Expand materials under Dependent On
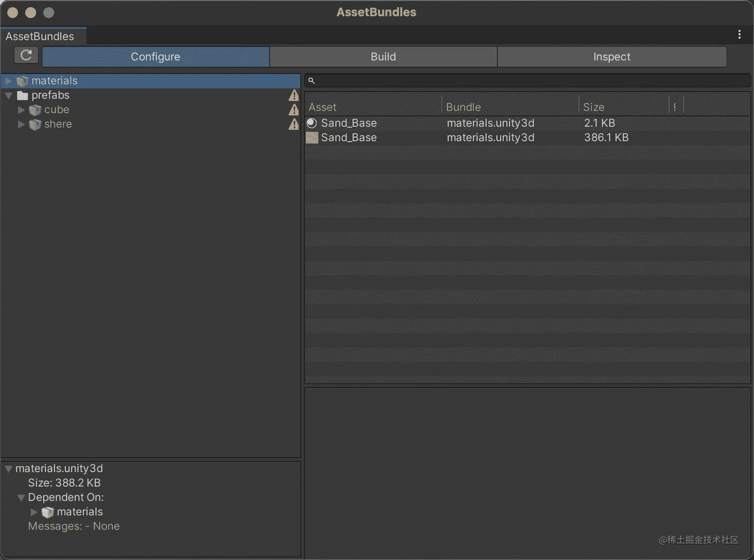This screenshot has width=754, height=560. pos(34,512)
